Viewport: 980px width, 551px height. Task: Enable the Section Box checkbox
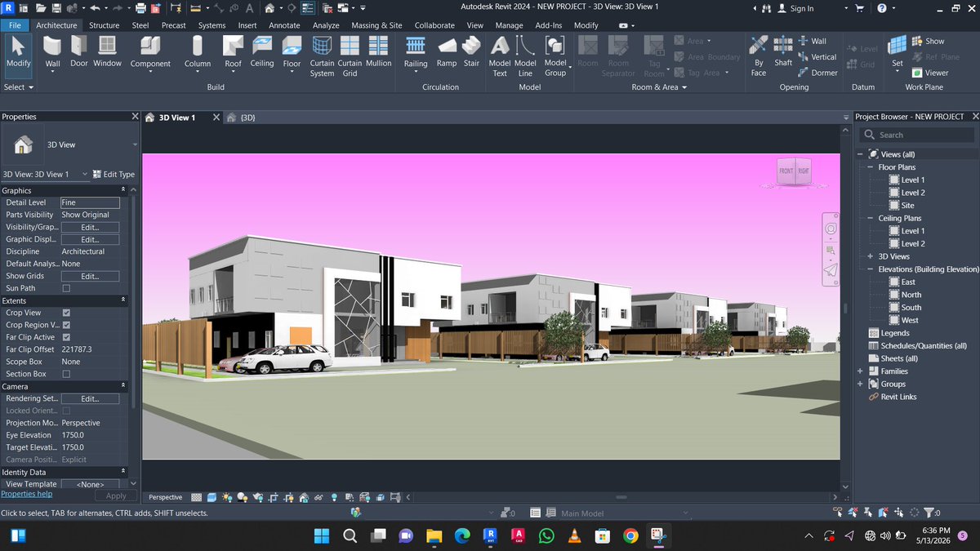(66, 374)
